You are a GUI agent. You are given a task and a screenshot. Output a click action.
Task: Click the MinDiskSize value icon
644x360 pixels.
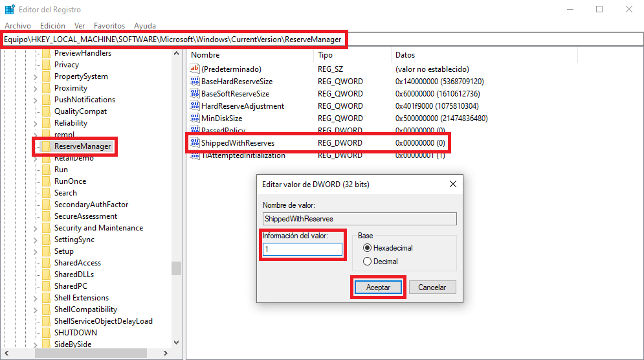coord(195,118)
